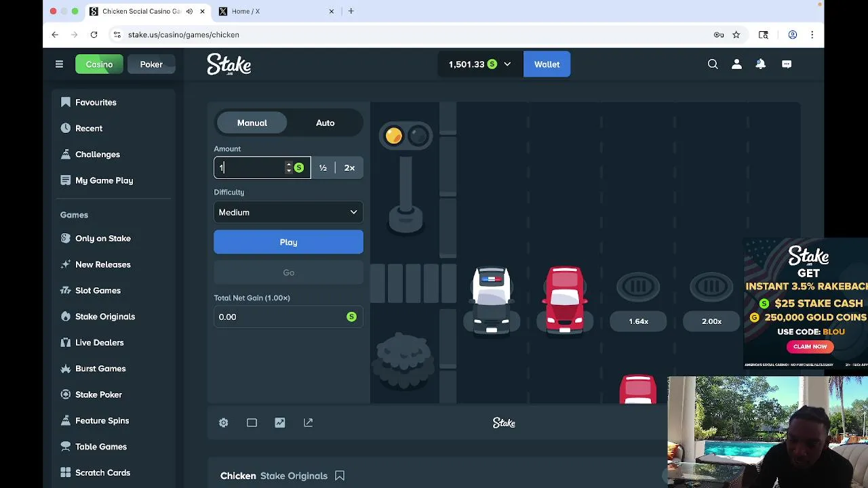The height and width of the screenshot is (488, 868).
Task: Open the password key icon in address bar
Action: (719, 35)
